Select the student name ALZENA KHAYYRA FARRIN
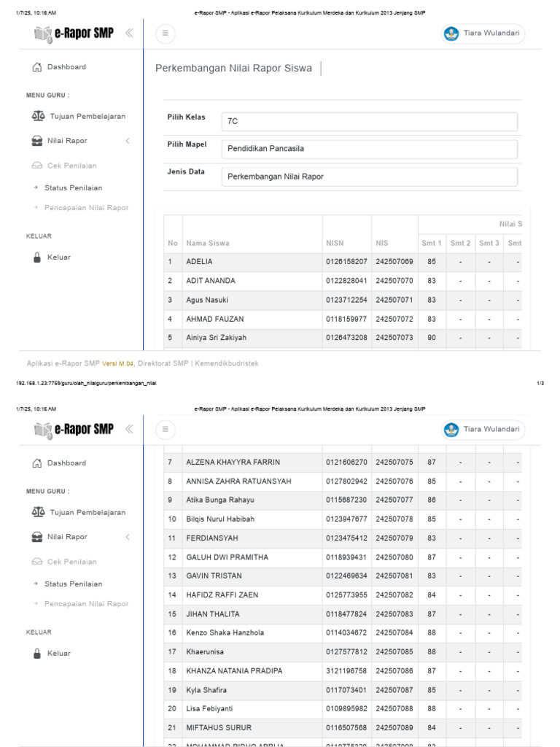Viewport: 560px width, 747px height. [233, 462]
